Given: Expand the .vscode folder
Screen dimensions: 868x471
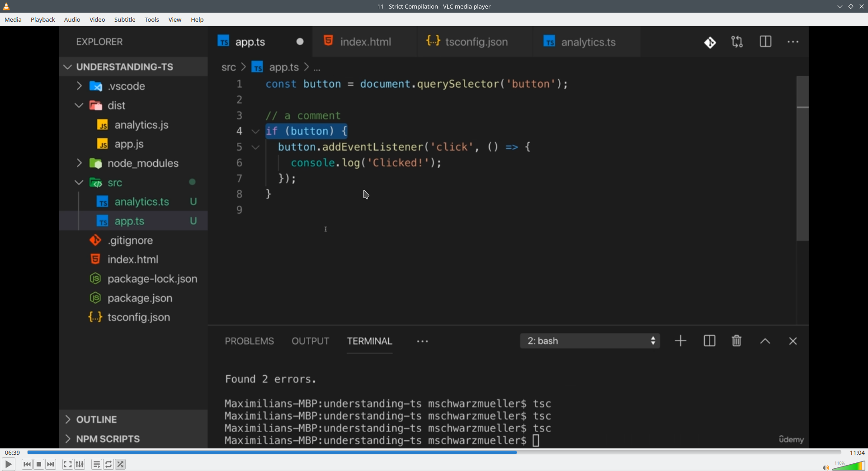Looking at the screenshot, I should click(x=133, y=86).
